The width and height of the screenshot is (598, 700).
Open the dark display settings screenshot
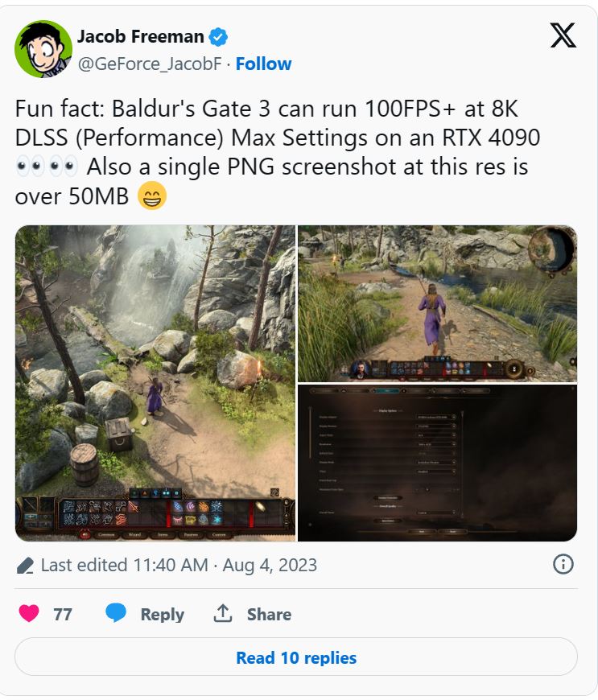coord(437,463)
